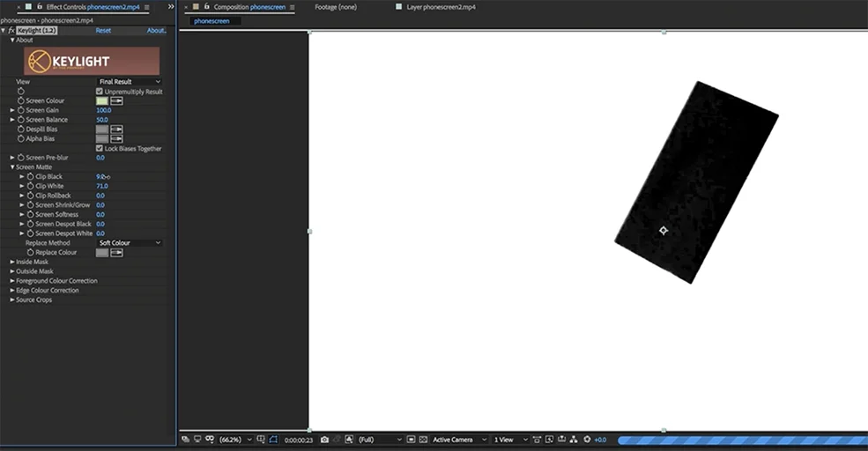
Task: Toggle mask and shape path visibility
Action: [x=273, y=440]
